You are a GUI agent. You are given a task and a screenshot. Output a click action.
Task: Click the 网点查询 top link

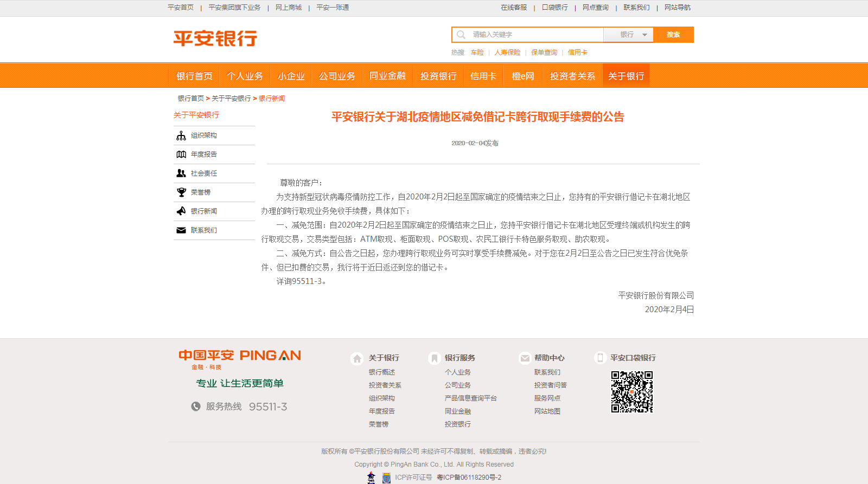pos(596,8)
